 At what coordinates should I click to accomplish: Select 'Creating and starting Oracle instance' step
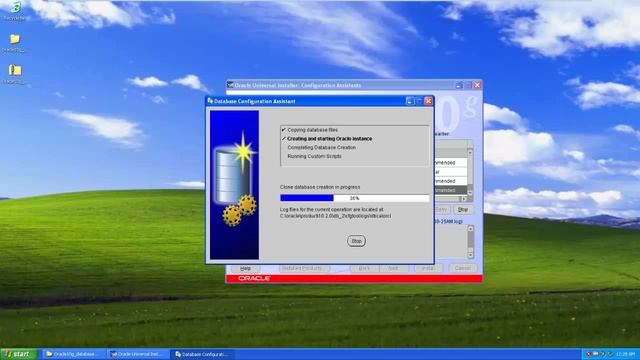329,139
